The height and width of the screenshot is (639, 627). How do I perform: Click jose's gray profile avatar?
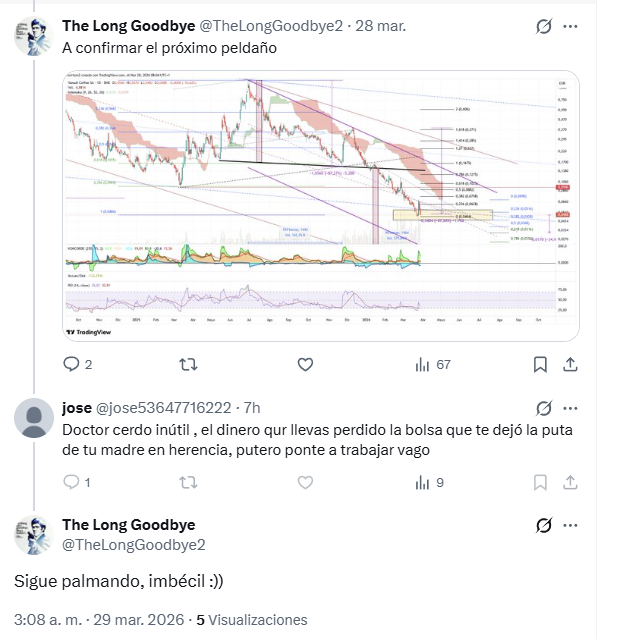tap(36, 416)
